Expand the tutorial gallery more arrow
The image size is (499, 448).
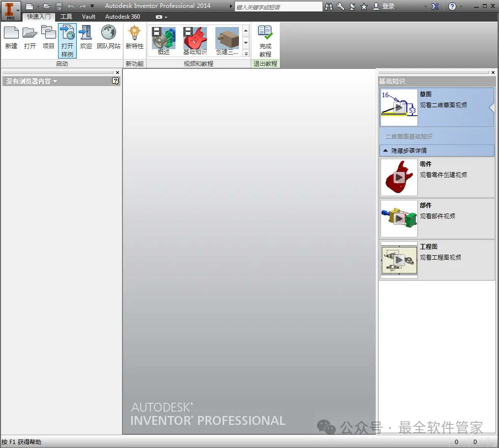pos(246,54)
